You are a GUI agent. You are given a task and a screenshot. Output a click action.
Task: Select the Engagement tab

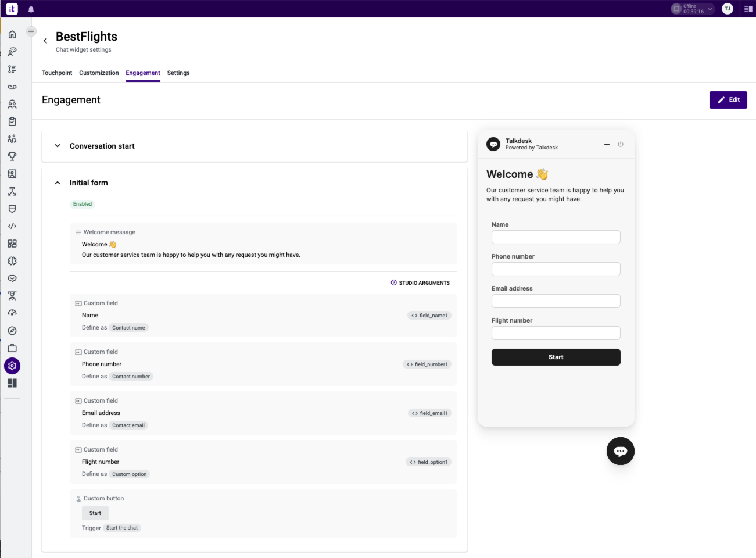143,73
